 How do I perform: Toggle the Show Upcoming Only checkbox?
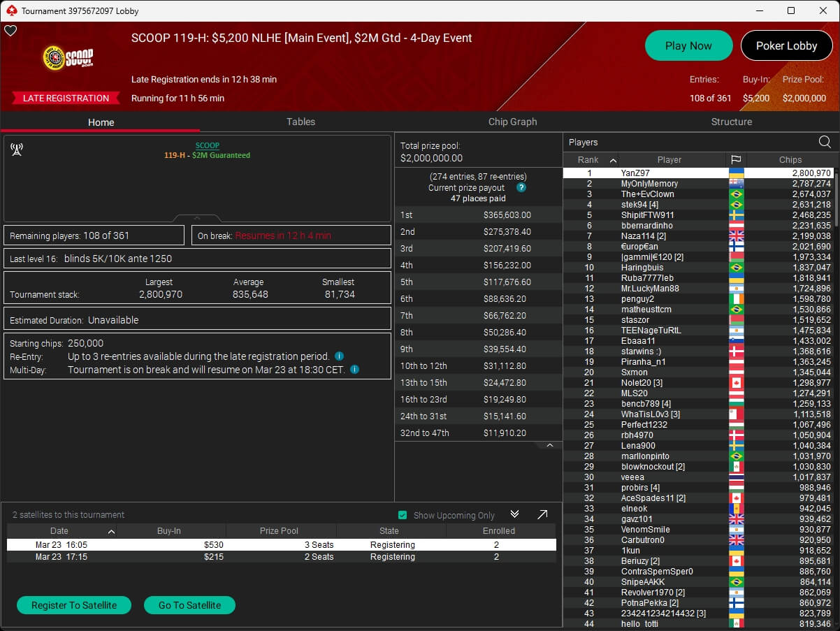[403, 515]
